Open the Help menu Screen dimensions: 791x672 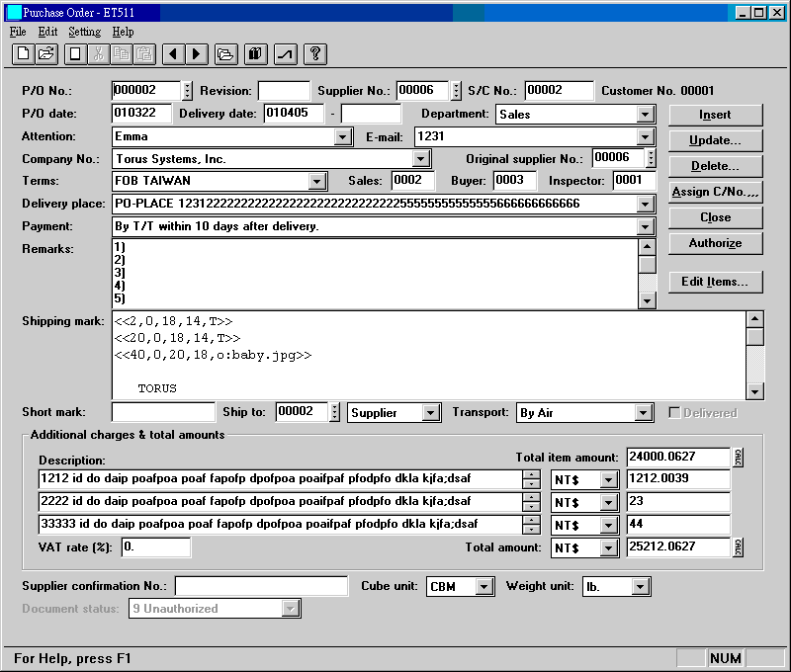click(x=123, y=32)
